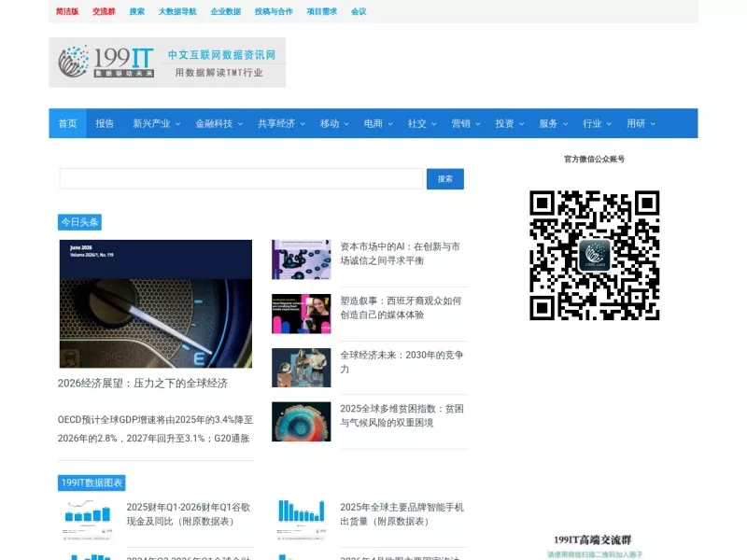747x560 pixels.
Task: Focus the site search input field
Action: [x=241, y=178]
